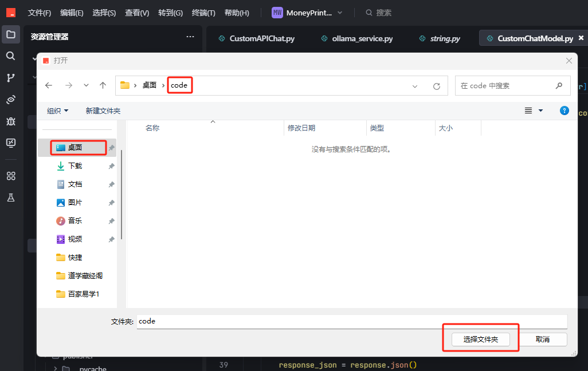Click the 取消 button

[542, 340]
